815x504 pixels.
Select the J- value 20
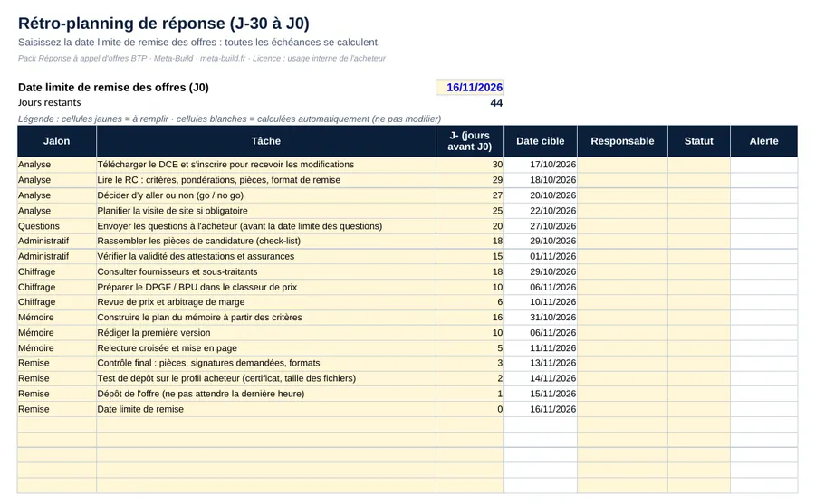(470, 226)
